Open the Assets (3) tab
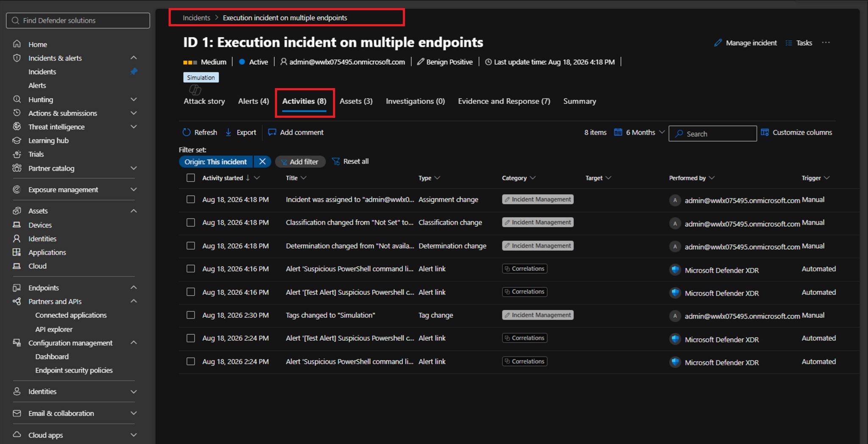Screen dimensions: 868x444 (x=356, y=101)
